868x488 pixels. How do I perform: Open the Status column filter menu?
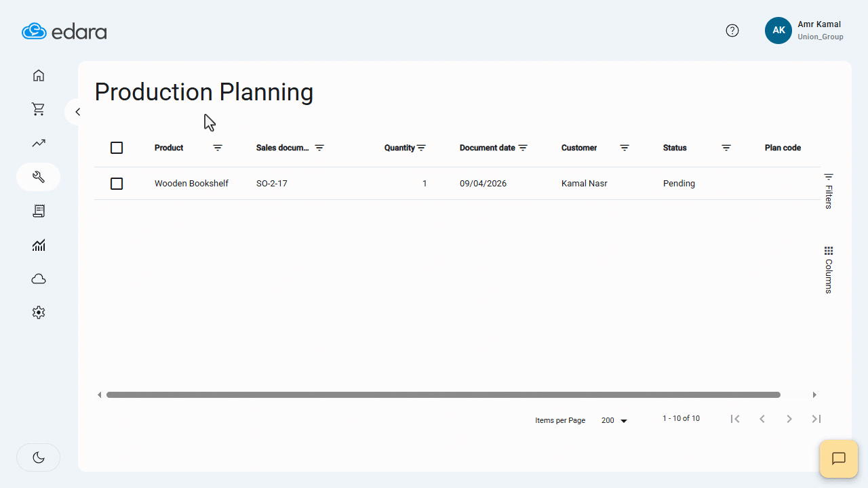(726, 148)
